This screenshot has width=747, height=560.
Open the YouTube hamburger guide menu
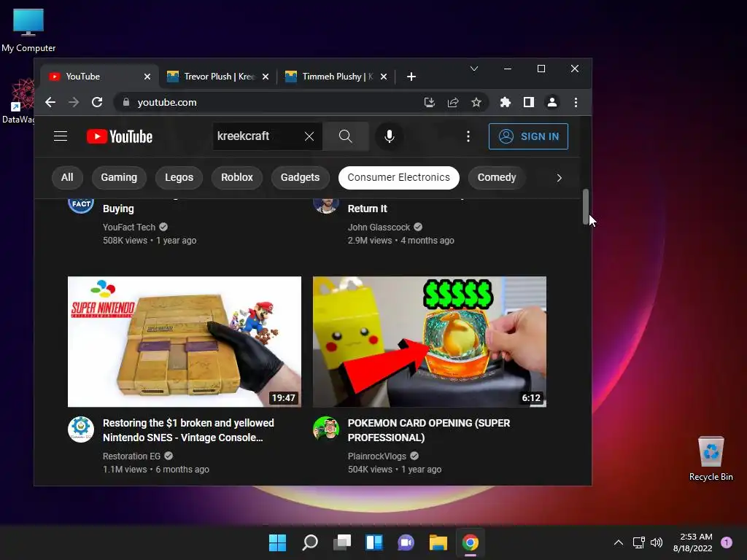coord(61,136)
